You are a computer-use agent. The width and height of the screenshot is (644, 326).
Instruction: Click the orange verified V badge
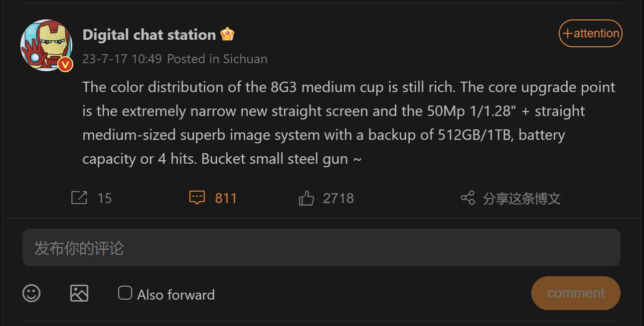[65, 64]
